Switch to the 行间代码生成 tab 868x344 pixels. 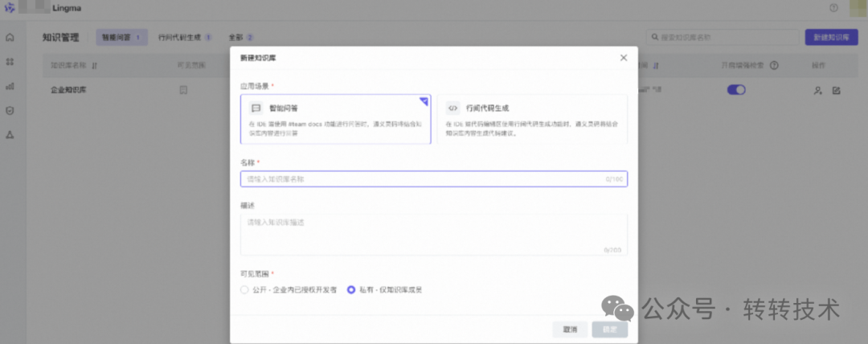click(x=185, y=38)
